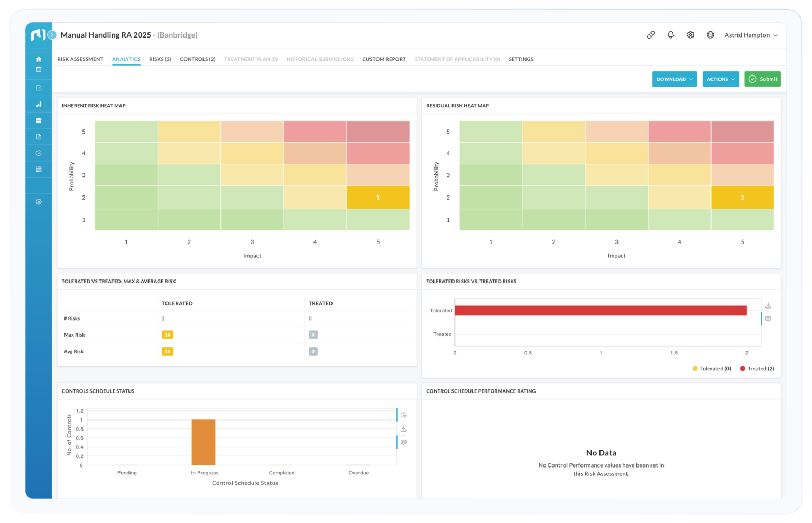Open the bar chart icon in sidebar
Screen dimensions: 812x523
pyautogui.click(x=39, y=104)
